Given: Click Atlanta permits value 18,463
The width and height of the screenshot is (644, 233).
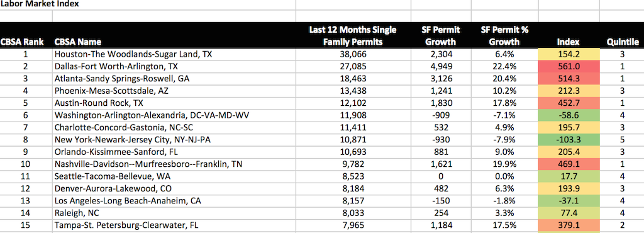Looking at the screenshot, I should [x=353, y=79].
